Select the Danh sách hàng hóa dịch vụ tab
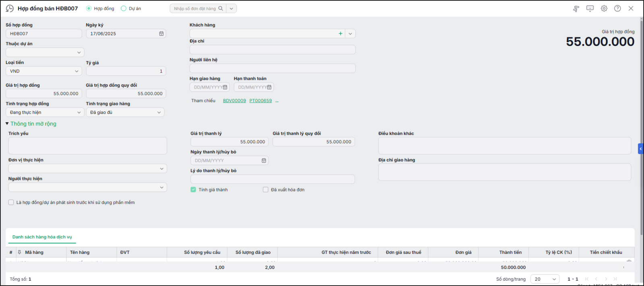 (x=42, y=237)
